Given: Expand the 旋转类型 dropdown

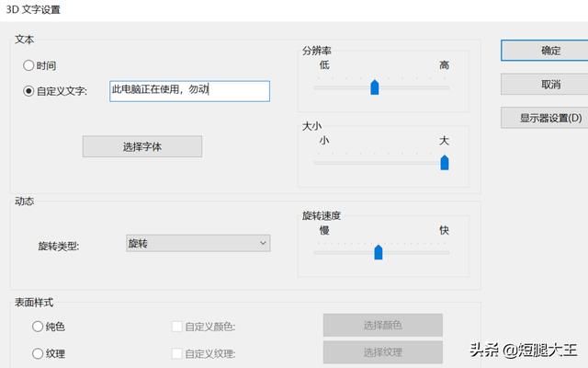Looking at the screenshot, I should (198, 243).
